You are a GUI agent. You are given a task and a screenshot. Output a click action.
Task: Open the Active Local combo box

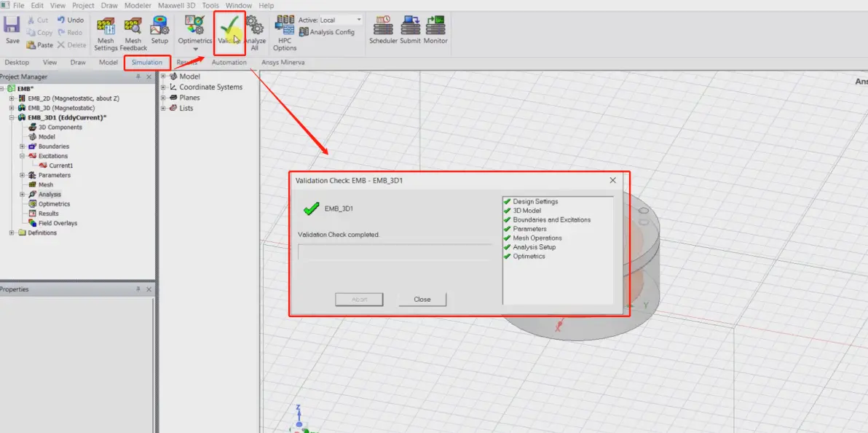[341, 20]
